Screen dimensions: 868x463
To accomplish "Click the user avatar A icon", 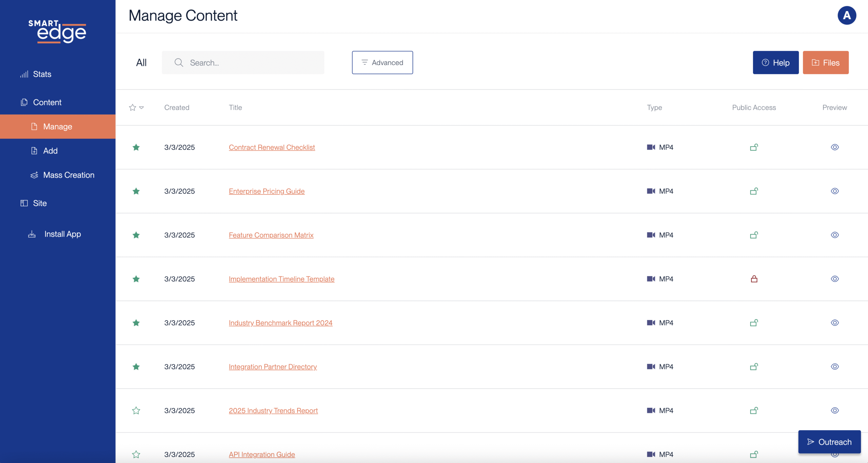I will [847, 16].
